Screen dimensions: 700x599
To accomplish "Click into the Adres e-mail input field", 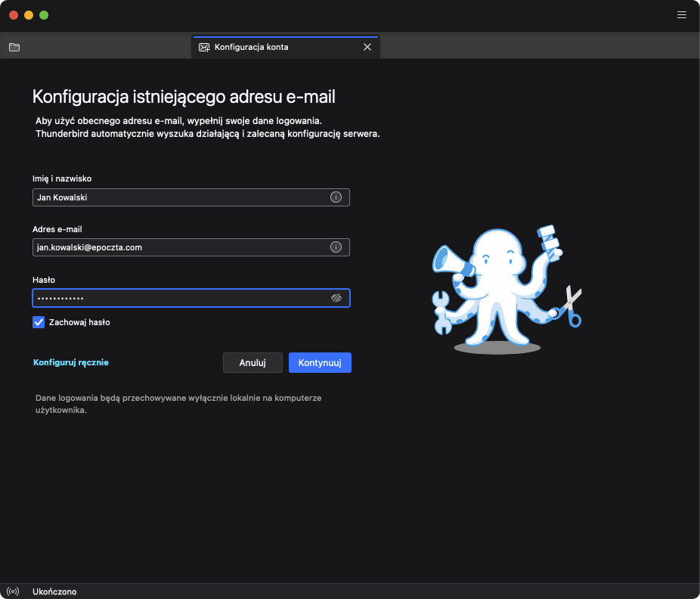I will [178, 247].
